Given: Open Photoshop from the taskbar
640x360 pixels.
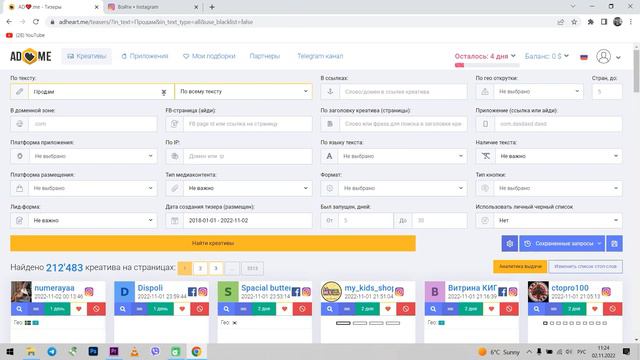Looking at the screenshot, I should [x=93, y=351].
